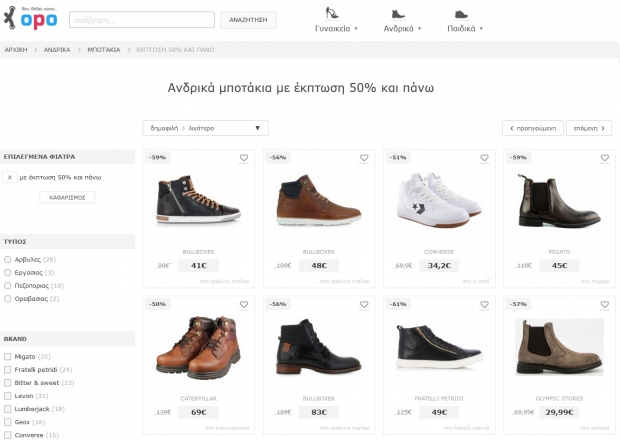Favorite the Bullboxer 48€ boot with heart
Screen dimensions: 620x441
(x=364, y=158)
